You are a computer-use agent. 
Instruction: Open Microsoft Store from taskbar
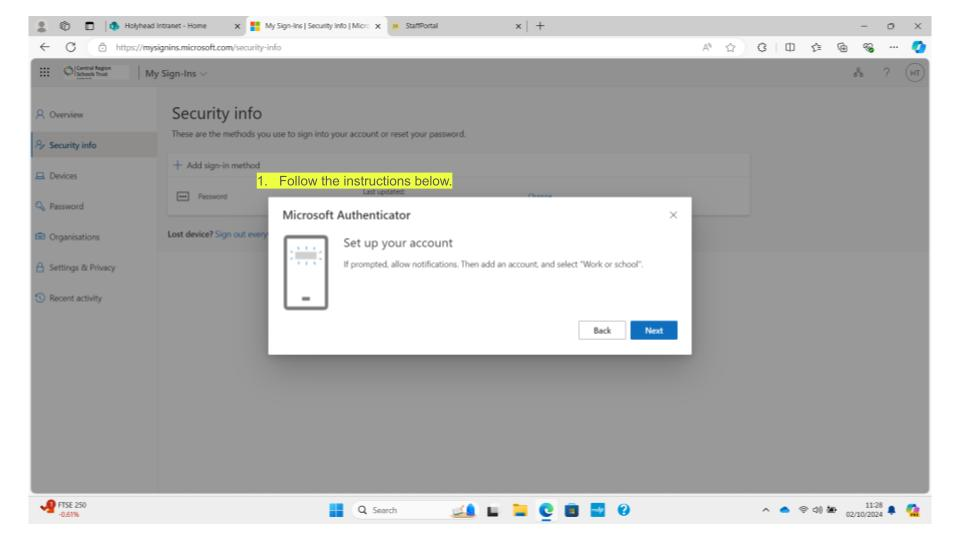pyautogui.click(x=572, y=510)
